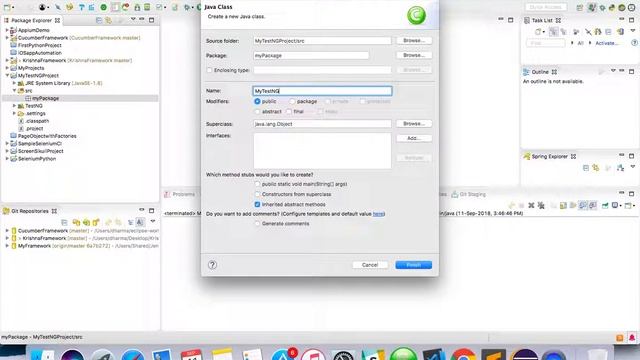The width and height of the screenshot is (640, 360).
Task: Click the Quick Access search field
Action: click(x=546, y=7)
